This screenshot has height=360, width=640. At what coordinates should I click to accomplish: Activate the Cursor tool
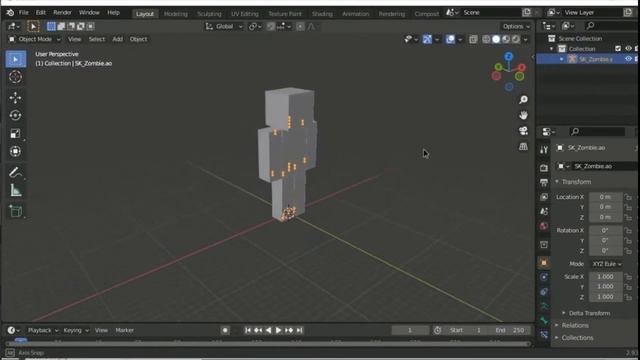16,77
